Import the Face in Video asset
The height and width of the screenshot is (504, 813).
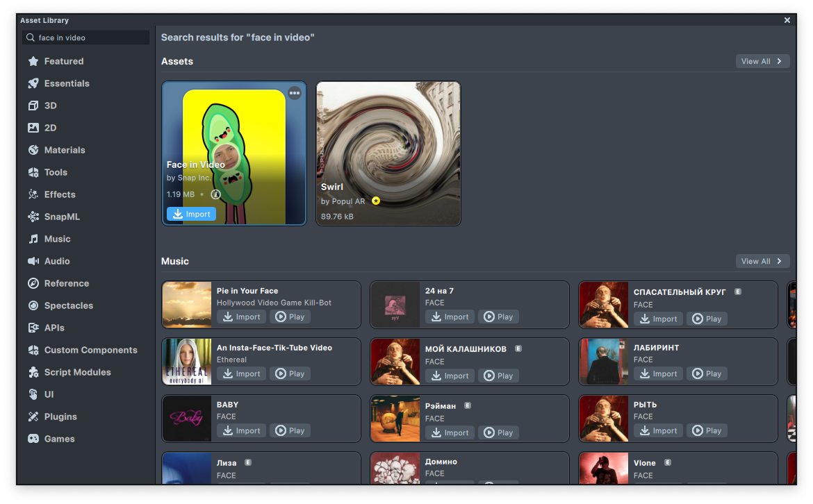(x=191, y=214)
